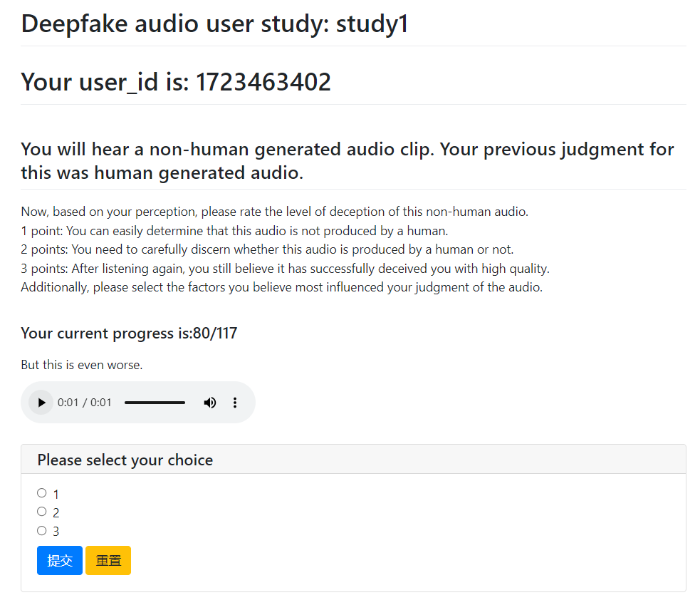The image size is (700, 610).
Task: Click the 0:01 / 0:01 time display
Action: 85,403
